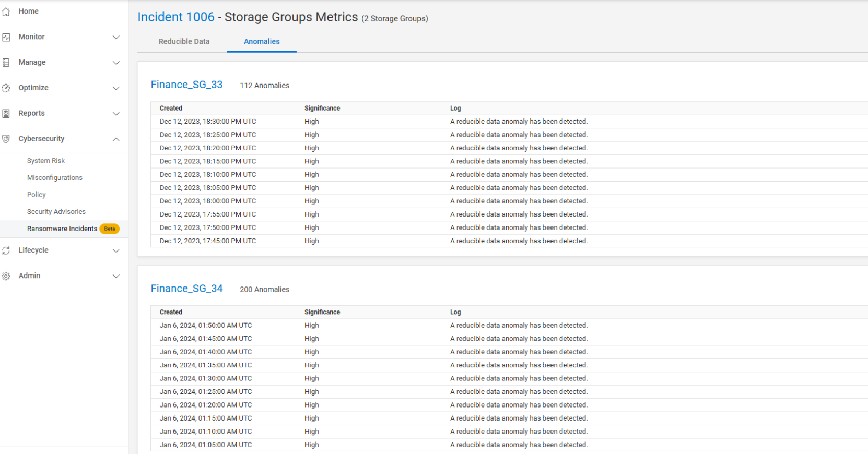Click the Monitor chart icon
The image size is (868, 455).
[6, 37]
